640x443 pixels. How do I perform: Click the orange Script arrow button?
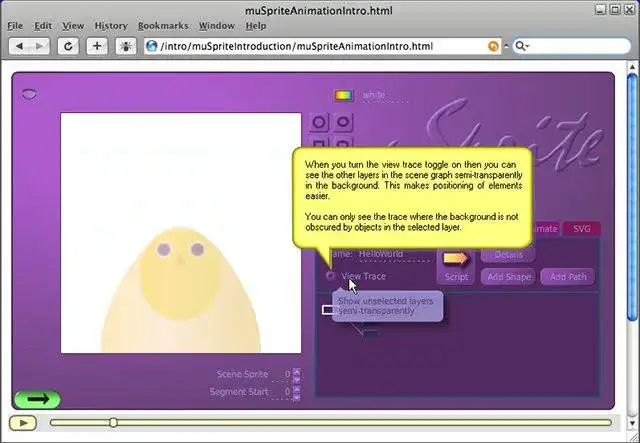pos(456,265)
